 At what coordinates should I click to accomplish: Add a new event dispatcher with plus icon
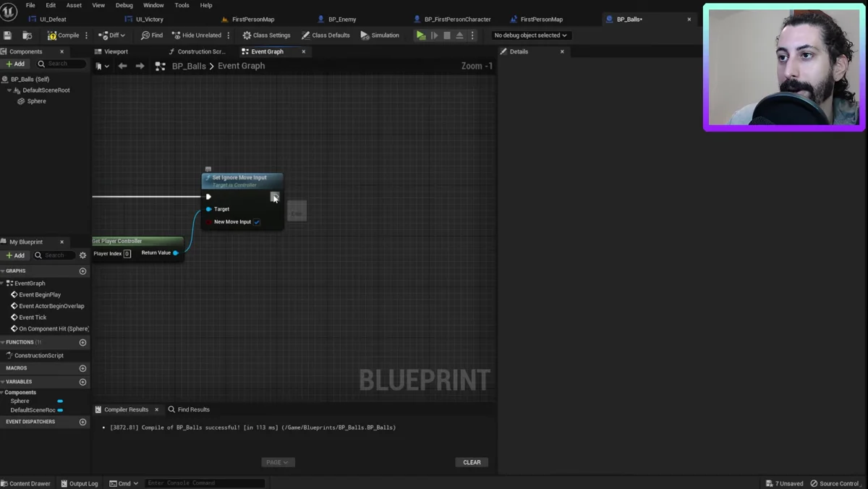coord(82,422)
